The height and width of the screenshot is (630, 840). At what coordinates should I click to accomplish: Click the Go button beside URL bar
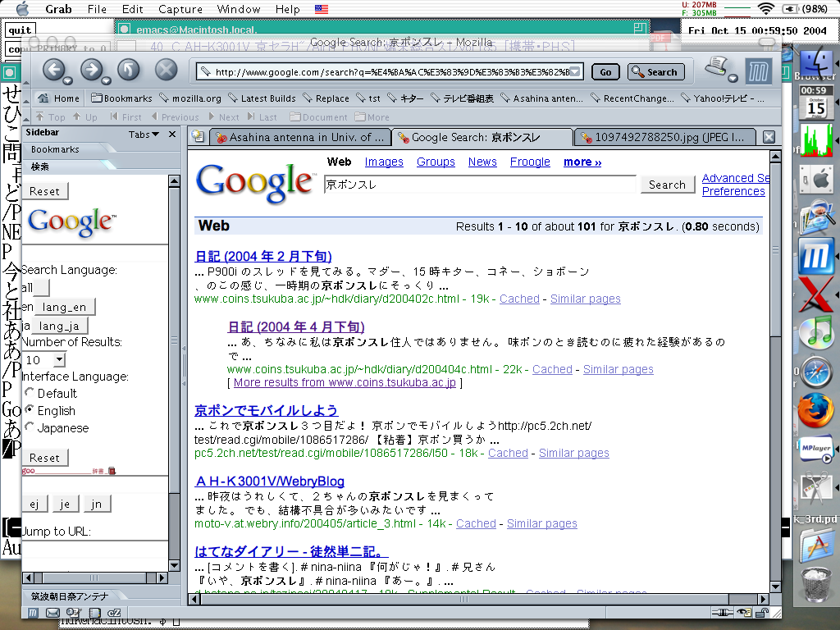pyautogui.click(x=605, y=72)
